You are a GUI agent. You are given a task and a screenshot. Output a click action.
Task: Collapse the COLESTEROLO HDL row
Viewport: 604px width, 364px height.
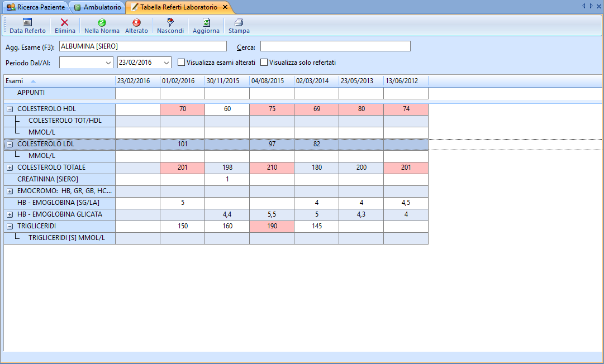(x=10, y=109)
